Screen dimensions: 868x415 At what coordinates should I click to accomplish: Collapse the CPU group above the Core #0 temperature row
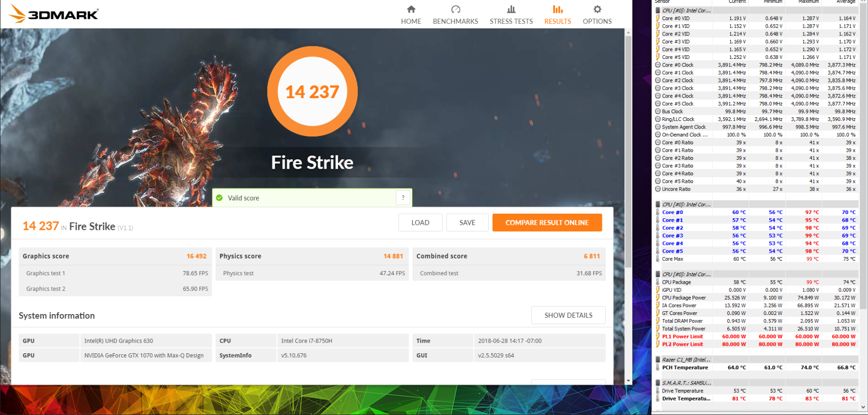(658, 204)
